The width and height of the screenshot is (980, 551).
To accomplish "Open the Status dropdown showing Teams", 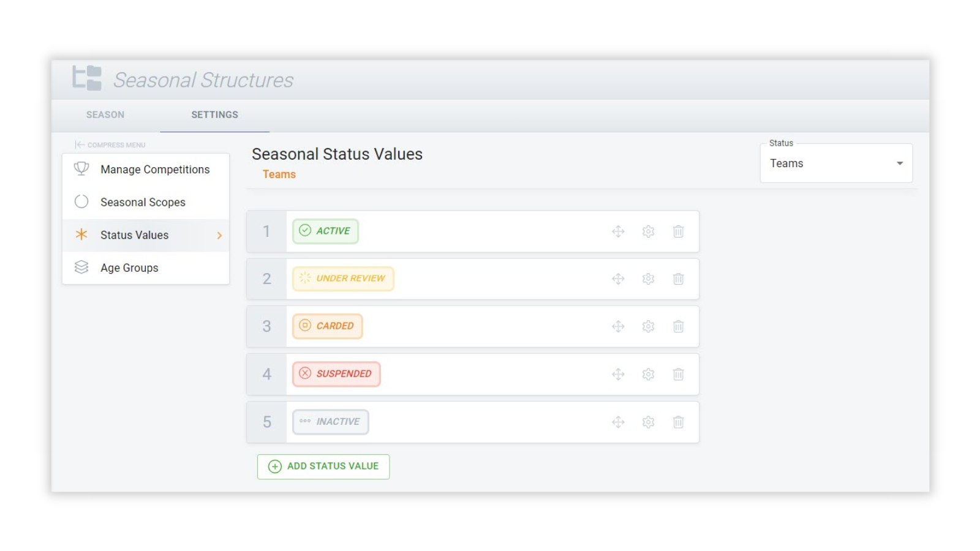I will pyautogui.click(x=835, y=163).
